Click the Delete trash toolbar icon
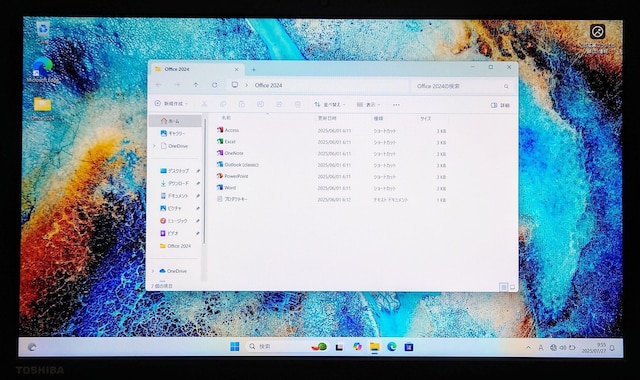Screen dimensions: 640x380 (x=298, y=104)
